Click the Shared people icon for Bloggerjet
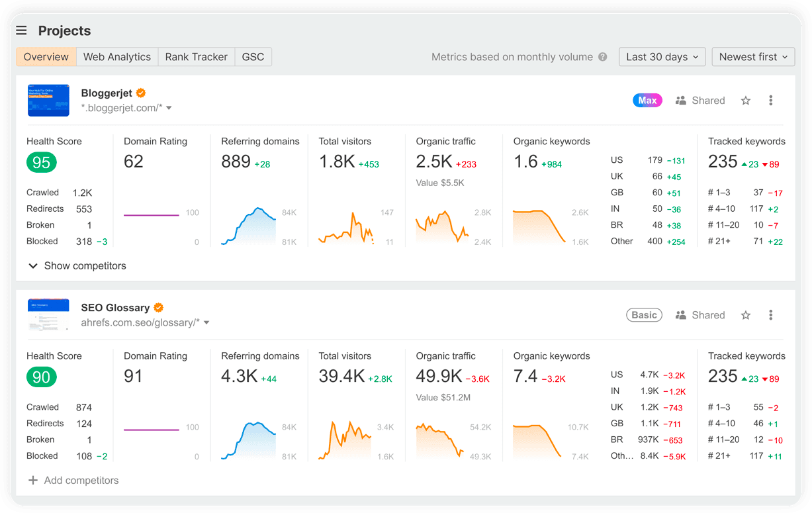 (681, 101)
